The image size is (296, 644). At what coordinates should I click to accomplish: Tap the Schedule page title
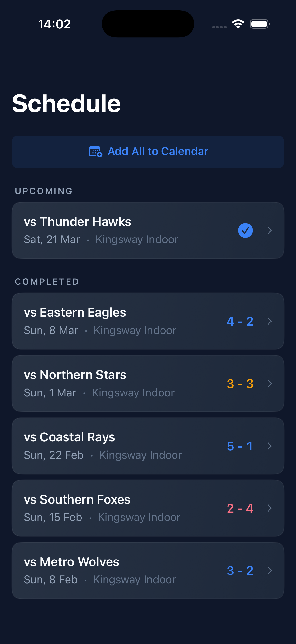coord(67,103)
